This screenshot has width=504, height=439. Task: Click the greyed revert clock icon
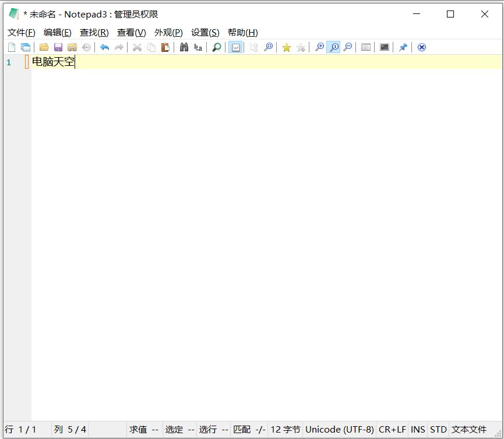pyautogui.click(x=86, y=47)
